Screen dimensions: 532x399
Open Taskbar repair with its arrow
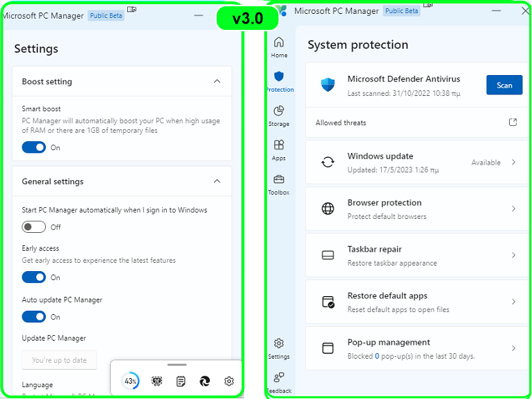click(514, 255)
